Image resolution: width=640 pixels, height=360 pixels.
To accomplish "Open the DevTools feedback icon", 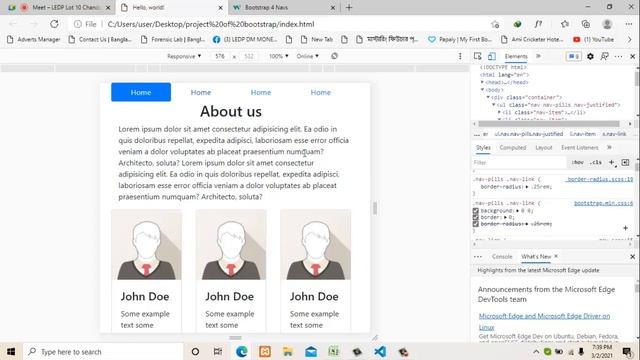I will coord(604,56).
